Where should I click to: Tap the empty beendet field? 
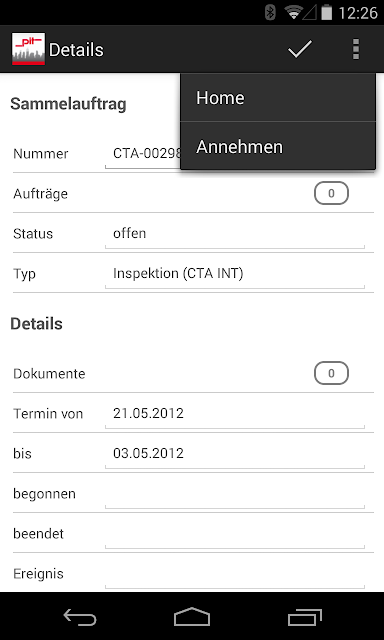(235, 535)
